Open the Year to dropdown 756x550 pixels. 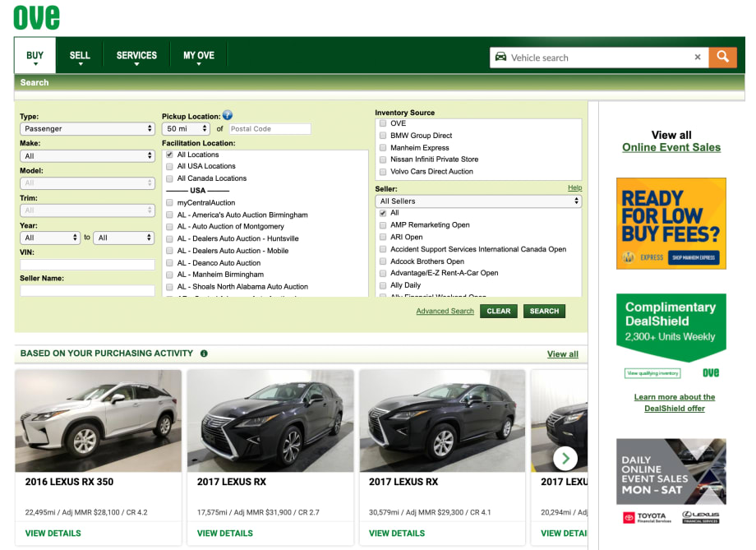[124, 238]
